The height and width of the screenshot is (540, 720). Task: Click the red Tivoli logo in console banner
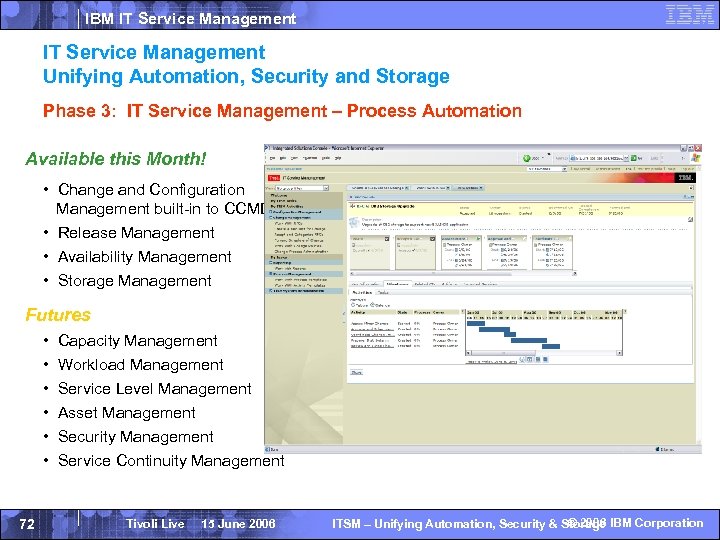tap(274, 178)
